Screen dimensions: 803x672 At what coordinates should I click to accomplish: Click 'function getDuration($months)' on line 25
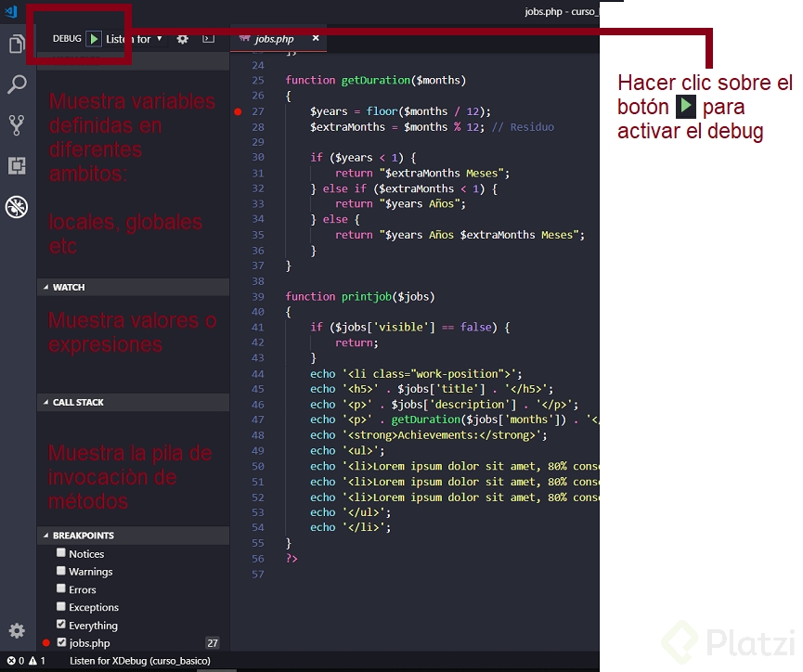pos(375,81)
